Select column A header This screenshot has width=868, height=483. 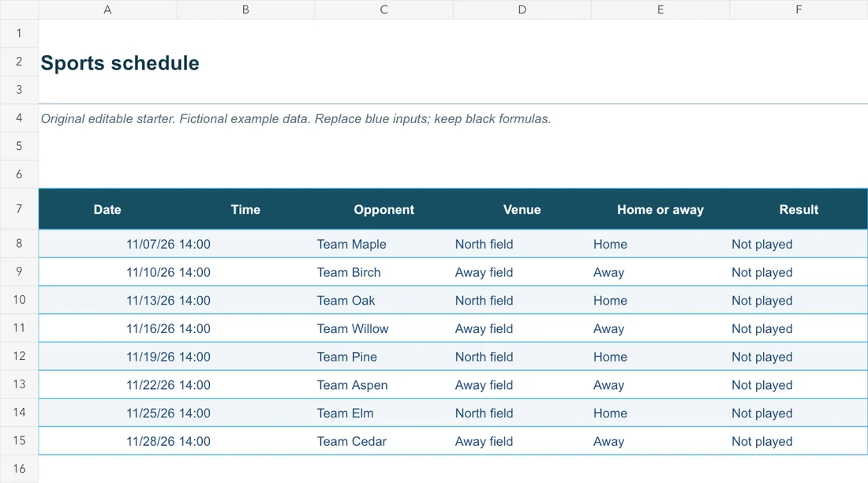click(107, 9)
